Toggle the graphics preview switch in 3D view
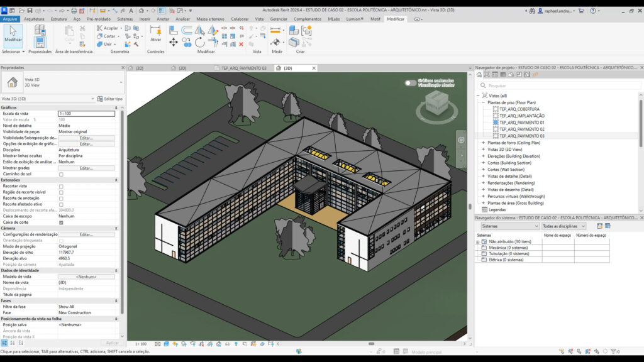This screenshot has height=362, width=644. (410, 83)
